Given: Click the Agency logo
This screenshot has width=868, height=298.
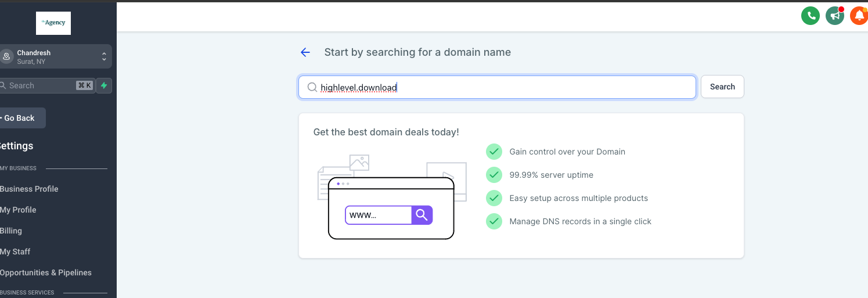Looking at the screenshot, I should click(53, 23).
